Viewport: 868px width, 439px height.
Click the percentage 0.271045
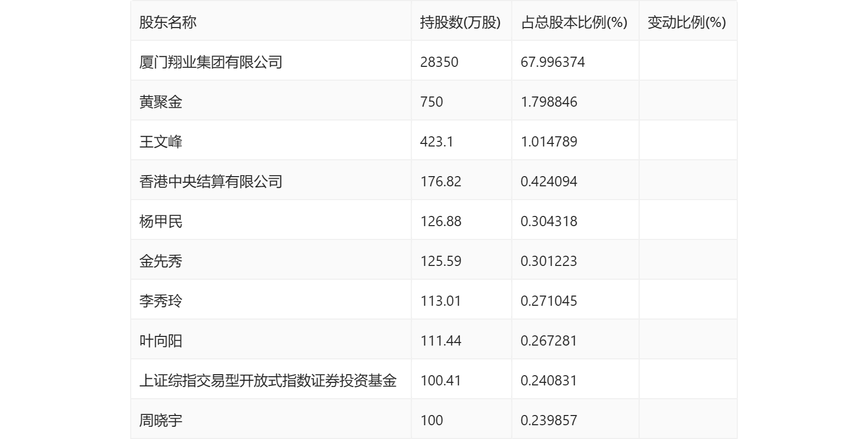(549, 301)
